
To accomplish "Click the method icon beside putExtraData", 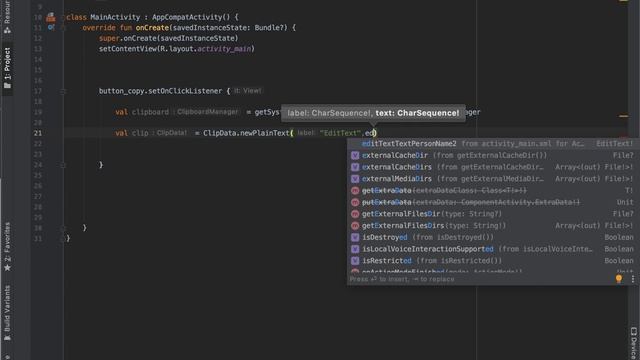I will tap(355, 202).
